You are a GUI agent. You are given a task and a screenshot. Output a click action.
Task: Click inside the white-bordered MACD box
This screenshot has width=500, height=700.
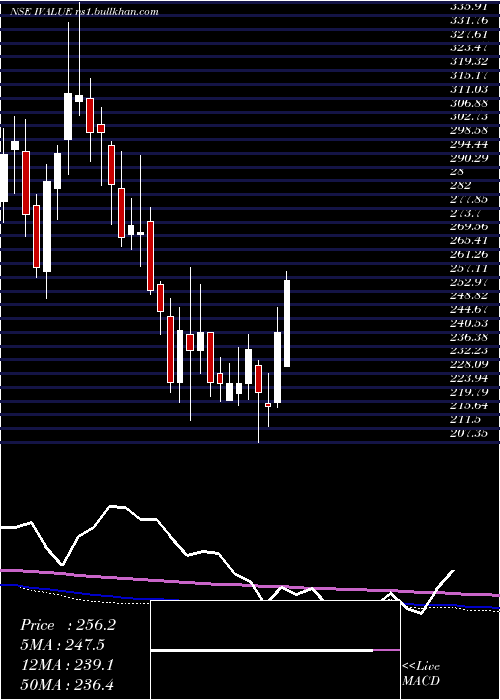pos(275,650)
